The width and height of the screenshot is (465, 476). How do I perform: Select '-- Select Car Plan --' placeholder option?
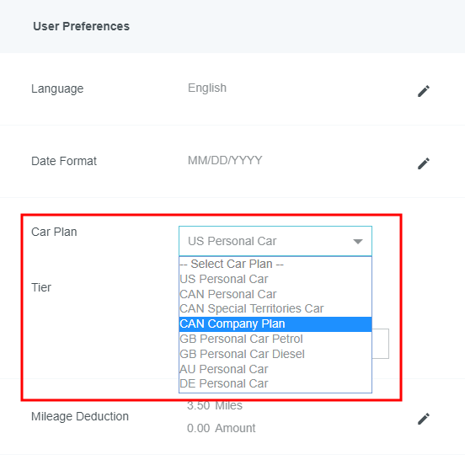coord(275,264)
